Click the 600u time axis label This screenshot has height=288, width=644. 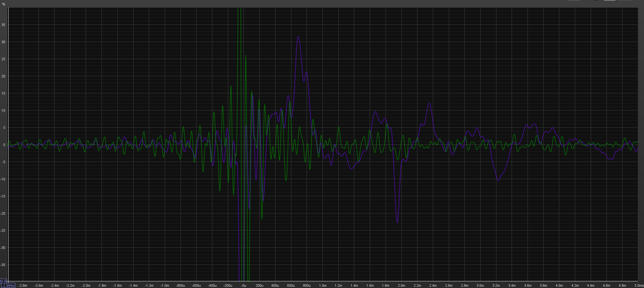point(291,285)
